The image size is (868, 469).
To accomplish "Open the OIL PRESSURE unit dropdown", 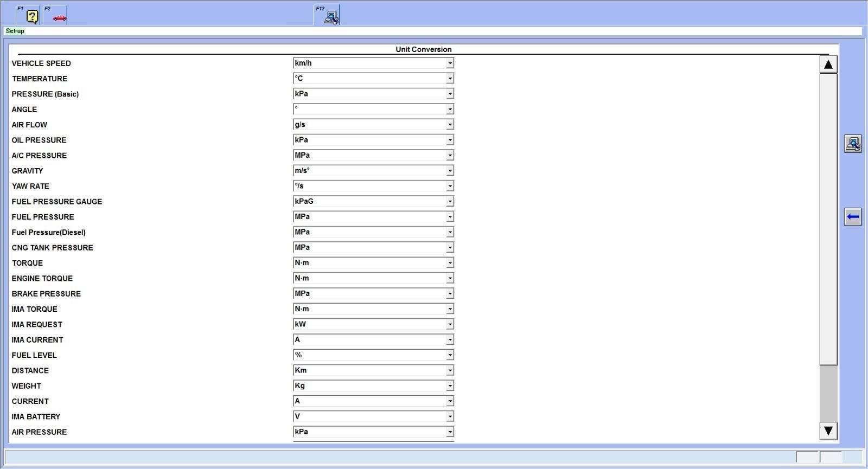I will tap(373, 140).
